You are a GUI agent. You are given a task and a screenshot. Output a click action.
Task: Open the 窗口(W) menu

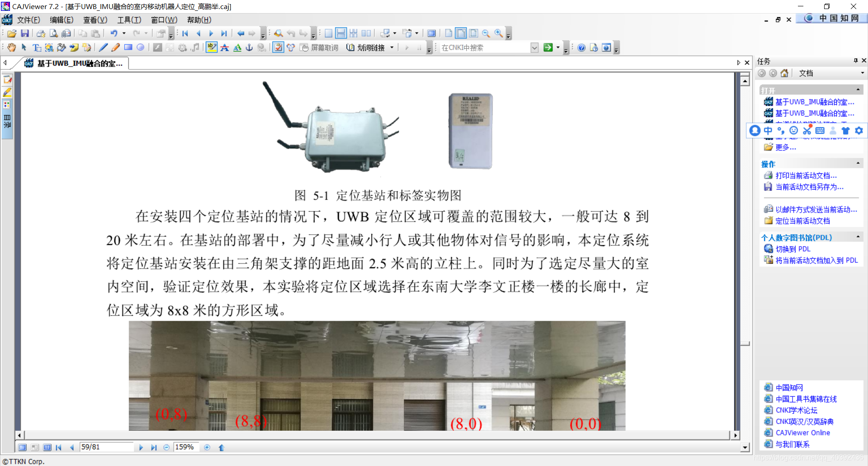pyautogui.click(x=164, y=20)
